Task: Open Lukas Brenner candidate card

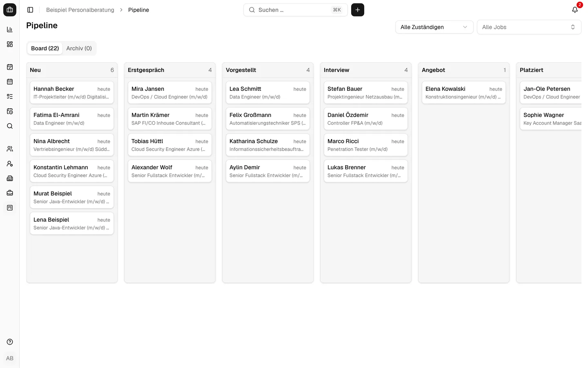Action: point(366,171)
